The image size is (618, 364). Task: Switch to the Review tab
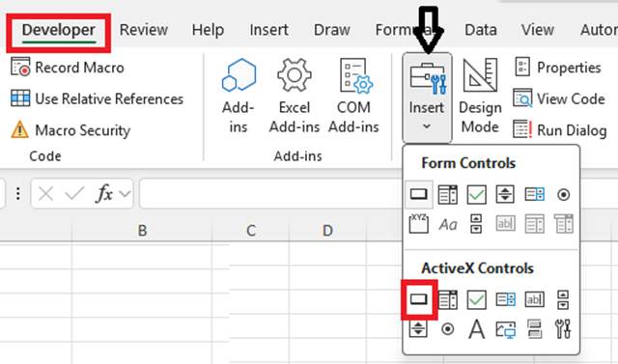144,30
